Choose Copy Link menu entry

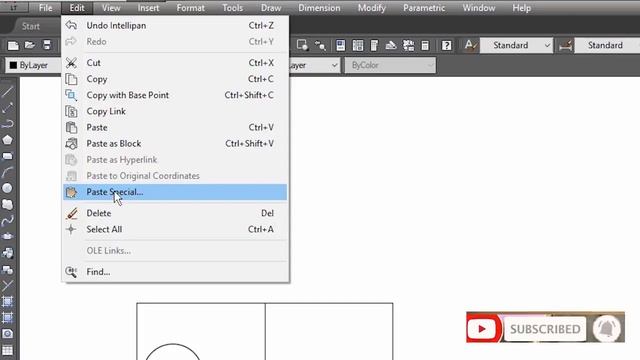tap(175, 111)
